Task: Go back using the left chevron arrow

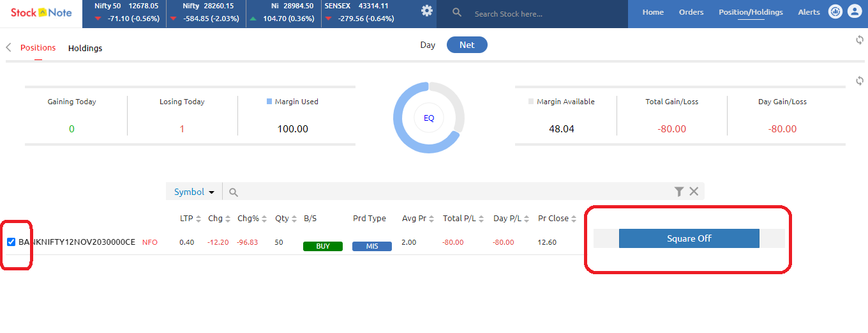Action: click(x=8, y=48)
